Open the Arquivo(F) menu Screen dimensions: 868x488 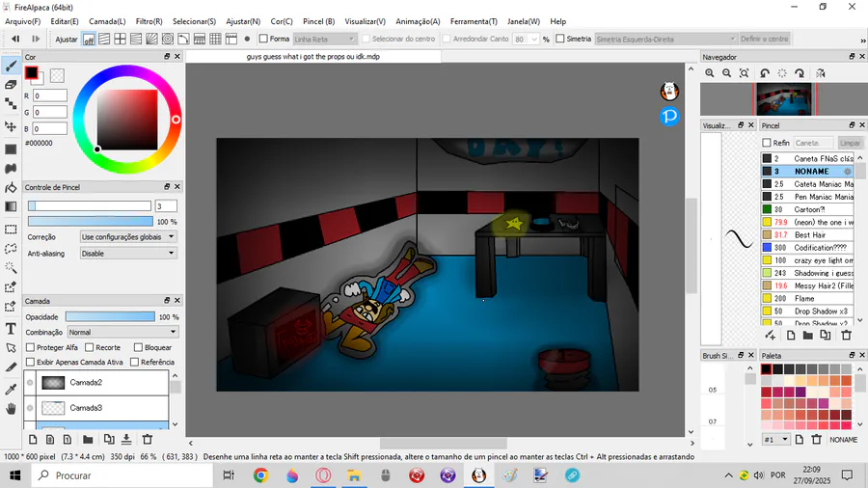click(23, 21)
